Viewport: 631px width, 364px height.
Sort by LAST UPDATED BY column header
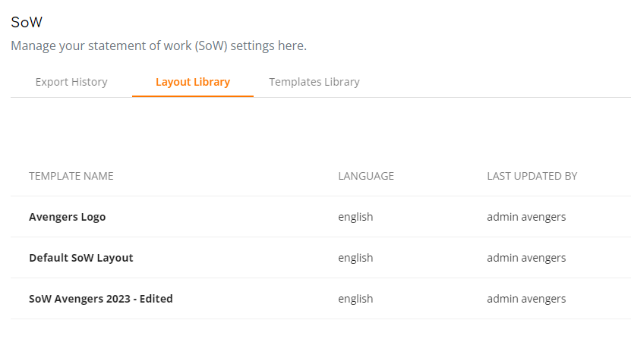[x=532, y=176]
